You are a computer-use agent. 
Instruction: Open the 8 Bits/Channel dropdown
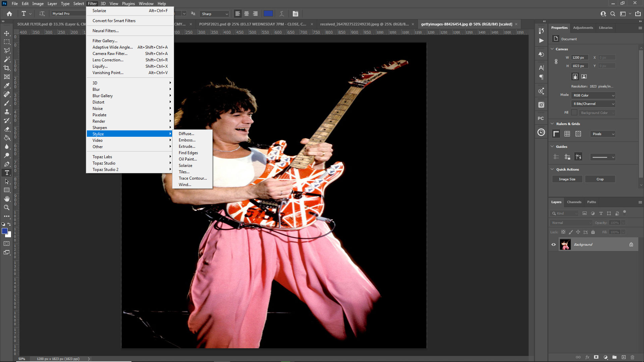593,104
